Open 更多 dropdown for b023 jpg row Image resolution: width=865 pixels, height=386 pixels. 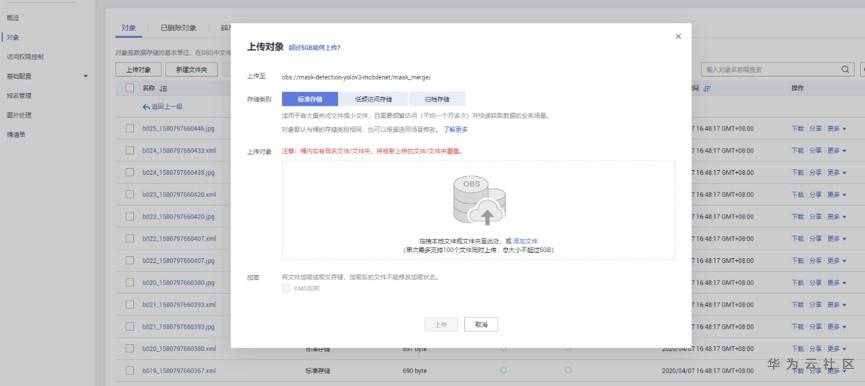836,216
